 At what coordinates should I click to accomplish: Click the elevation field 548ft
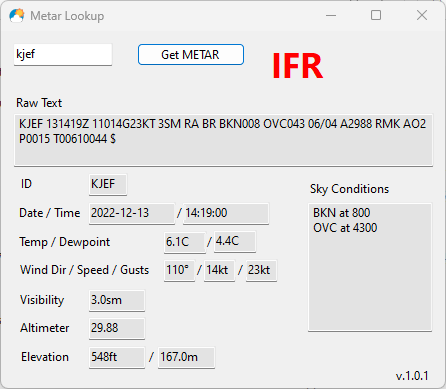(x=117, y=357)
